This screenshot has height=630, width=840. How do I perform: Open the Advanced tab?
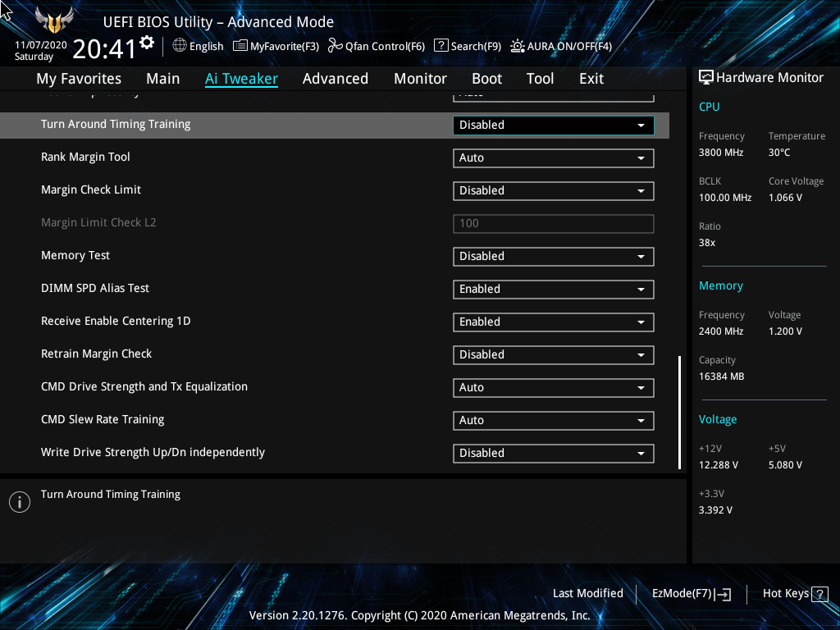pos(336,79)
